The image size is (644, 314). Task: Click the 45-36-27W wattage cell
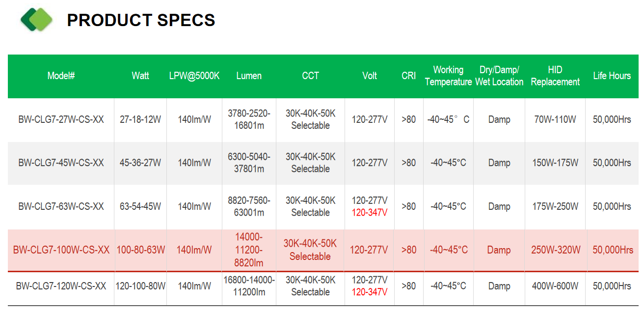point(140,163)
